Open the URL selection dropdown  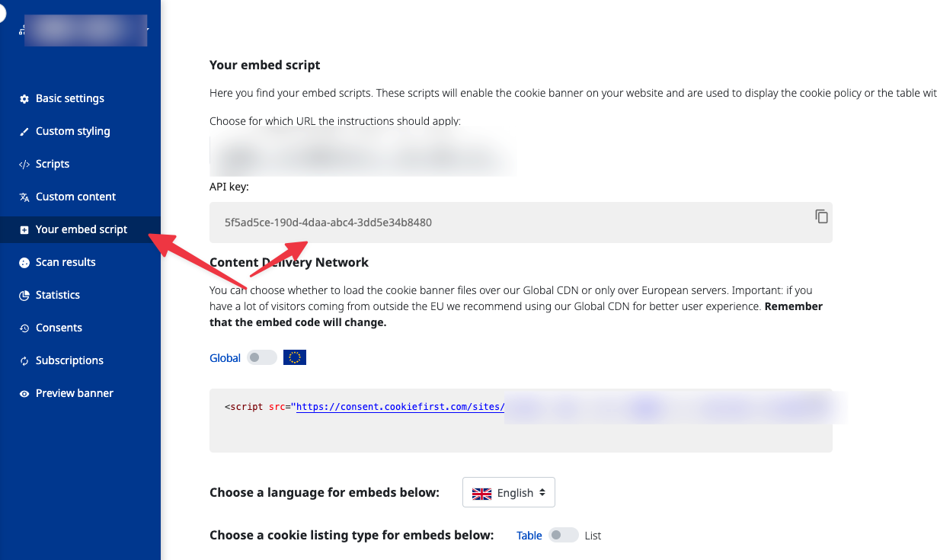click(x=362, y=155)
